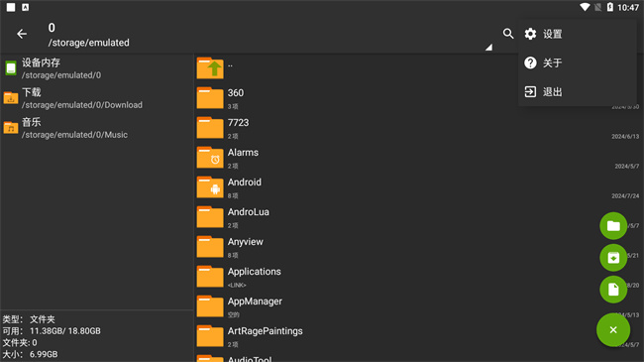Click the Music folder icon in sidebar
Viewport: 644px width, 362px height.
coord(11,128)
